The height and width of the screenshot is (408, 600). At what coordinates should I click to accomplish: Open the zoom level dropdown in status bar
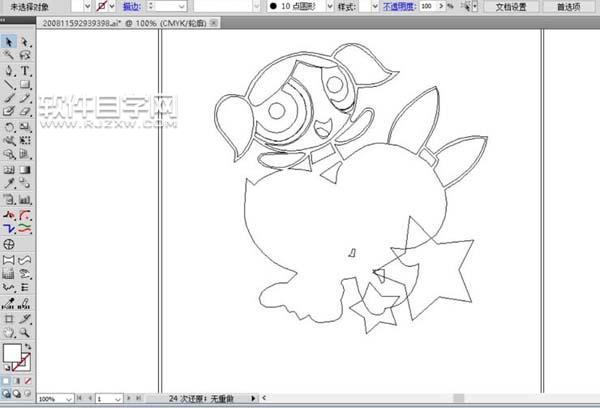click(68, 399)
